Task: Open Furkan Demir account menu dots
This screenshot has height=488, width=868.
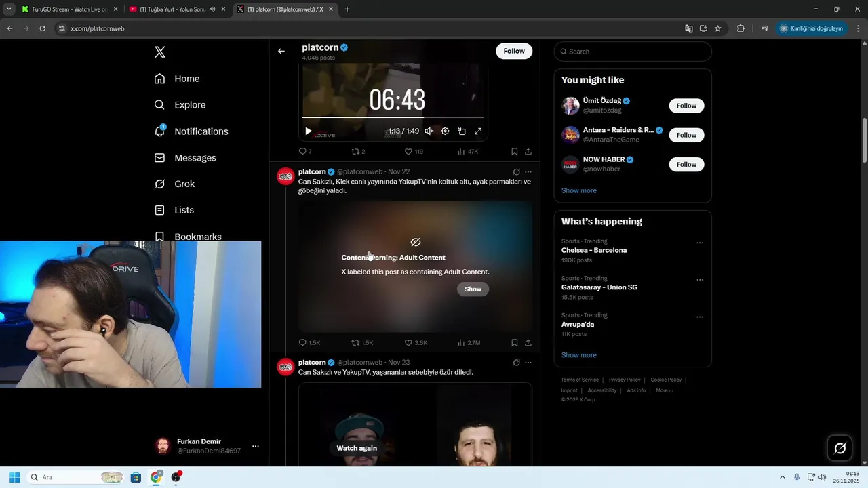Action: pyautogui.click(x=256, y=446)
